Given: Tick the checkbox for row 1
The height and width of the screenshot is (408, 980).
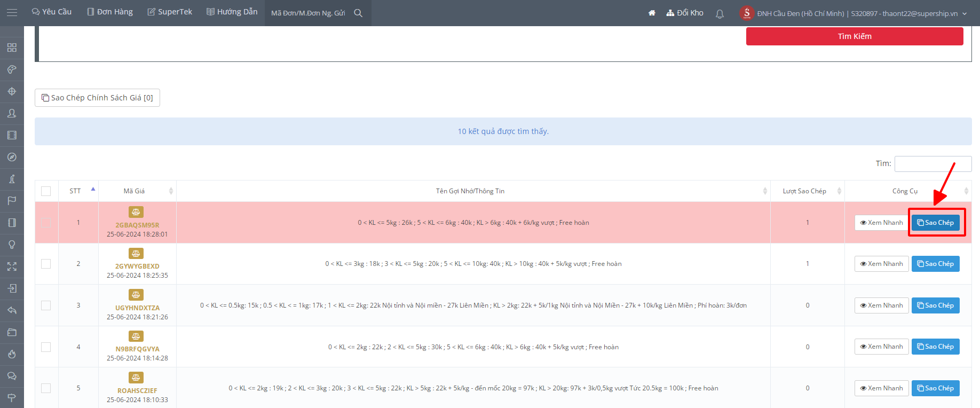Looking at the screenshot, I should (x=46, y=223).
